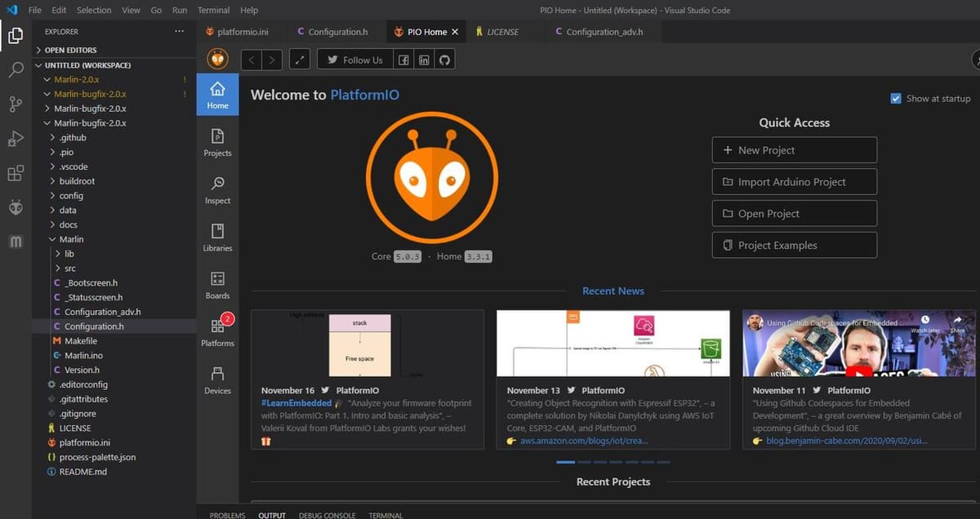Viewport: 980px width, 519px height.
Task: Open PlatformIO alien icon in activity bar
Action: [16, 208]
